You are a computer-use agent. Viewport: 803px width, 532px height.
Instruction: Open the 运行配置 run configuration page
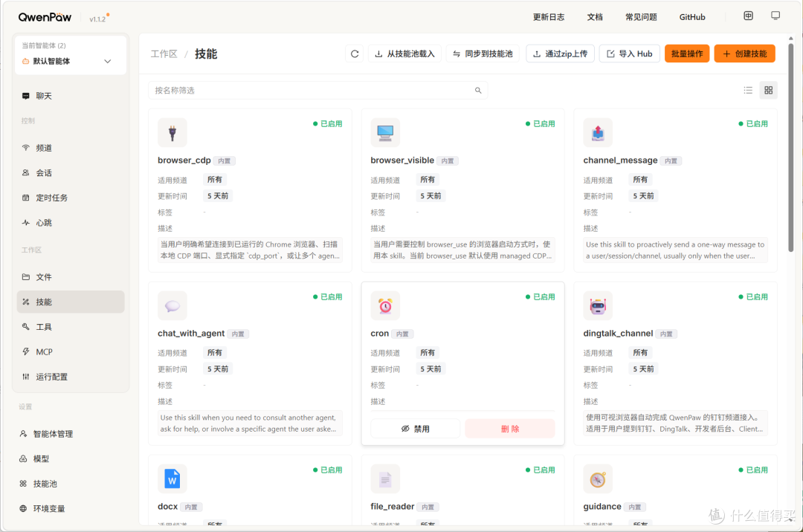point(71,377)
